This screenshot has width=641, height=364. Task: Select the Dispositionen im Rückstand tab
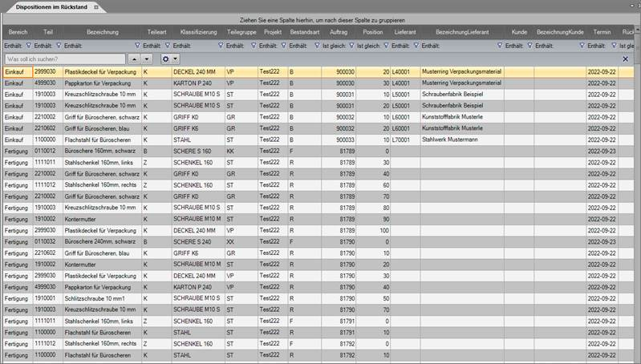click(x=48, y=6)
